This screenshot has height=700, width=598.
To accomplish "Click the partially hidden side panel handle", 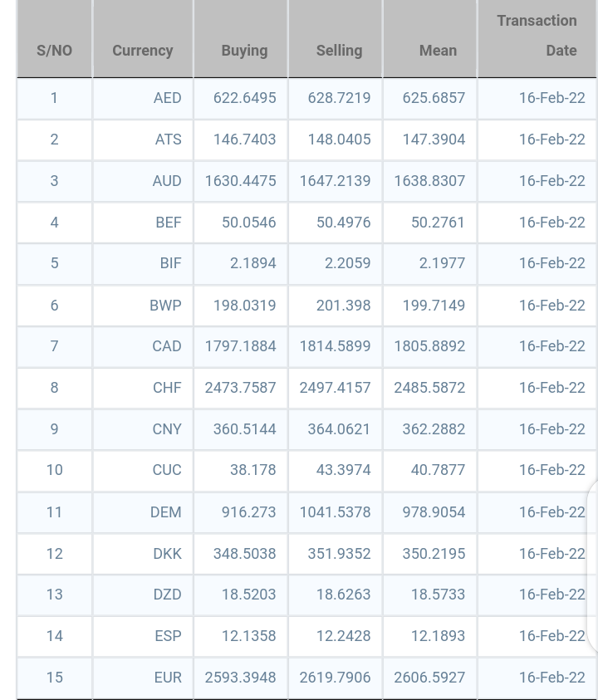I will pyautogui.click(x=592, y=565).
